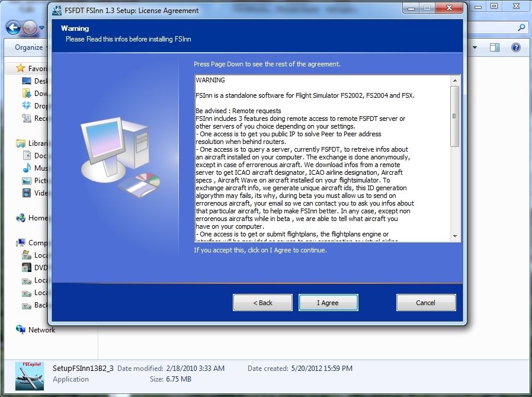Open the DVD drive icon
The width and height of the screenshot is (532, 397).
tap(27, 267)
